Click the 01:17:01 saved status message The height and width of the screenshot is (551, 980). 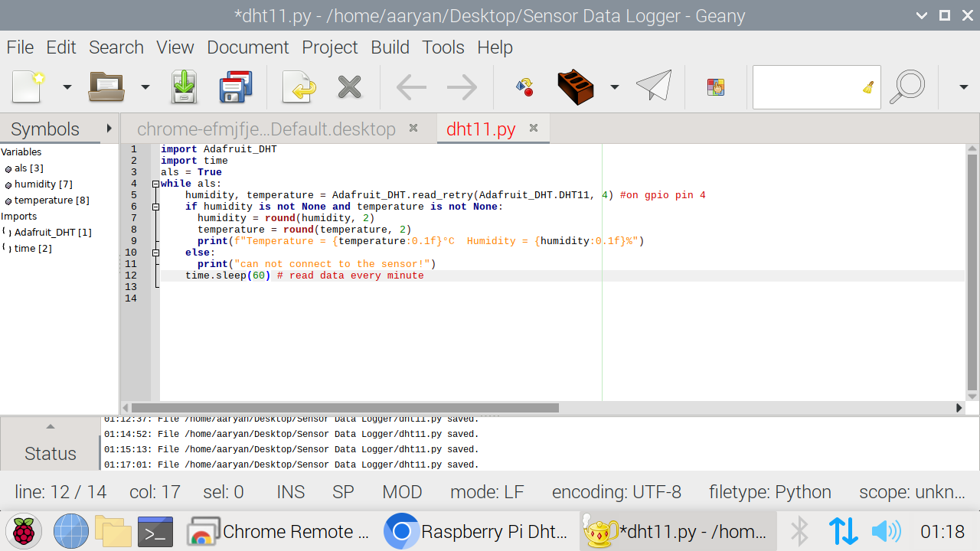point(291,465)
